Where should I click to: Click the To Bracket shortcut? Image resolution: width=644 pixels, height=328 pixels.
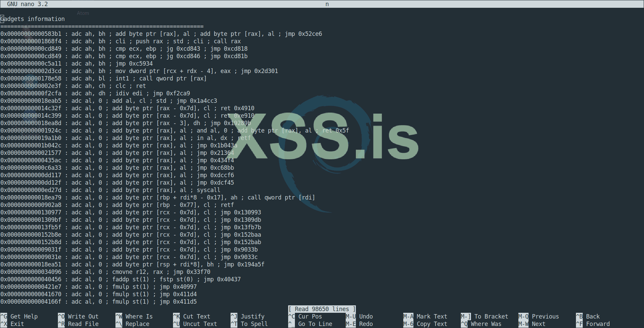pyautogui.click(x=485, y=317)
